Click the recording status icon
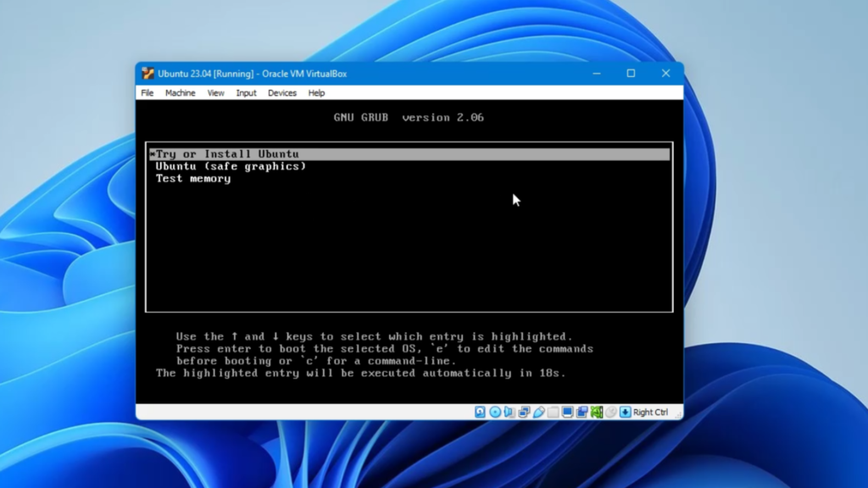 tap(581, 412)
